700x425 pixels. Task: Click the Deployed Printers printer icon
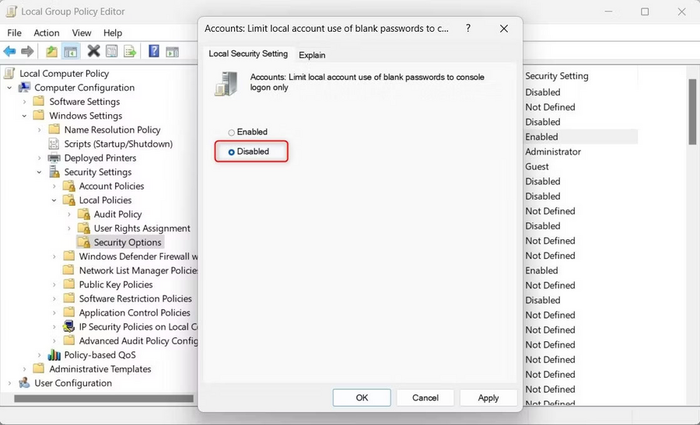pos(54,158)
